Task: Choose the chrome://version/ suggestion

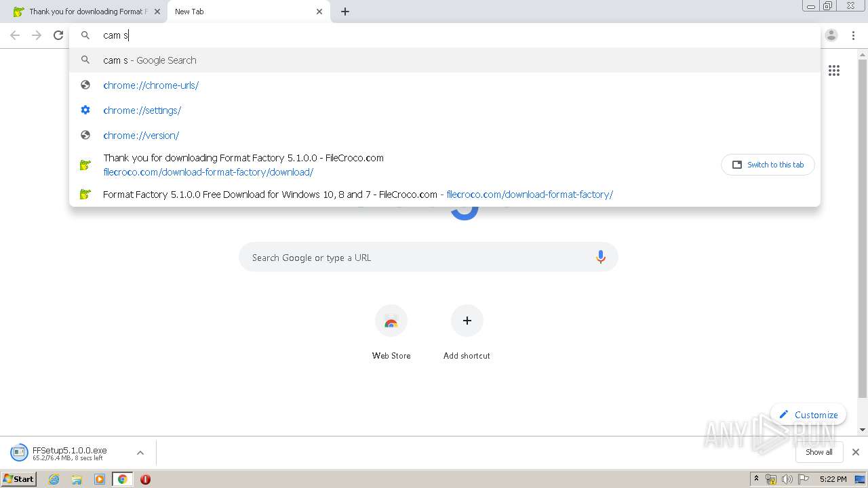Action: [x=445, y=135]
